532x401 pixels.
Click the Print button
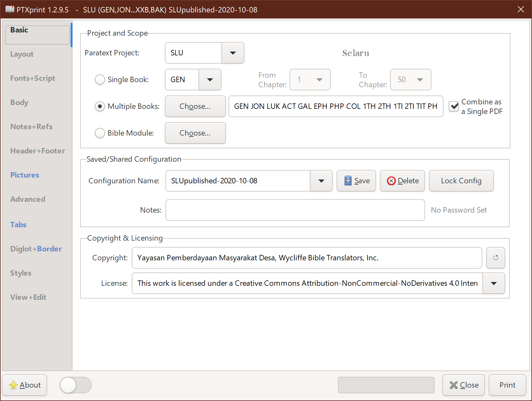pyautogui.click(x=507, y=385)
